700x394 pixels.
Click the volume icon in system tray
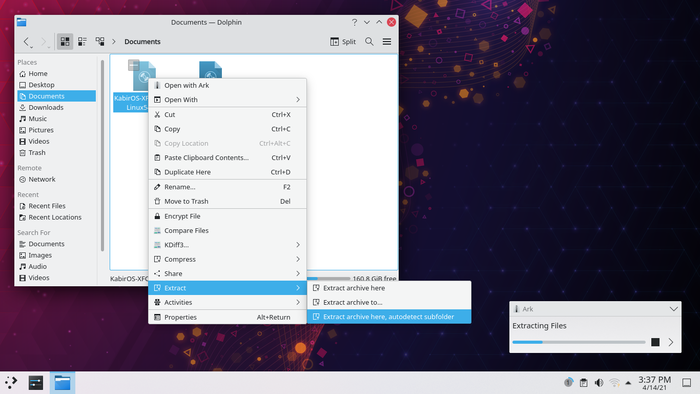click(599, 383)
